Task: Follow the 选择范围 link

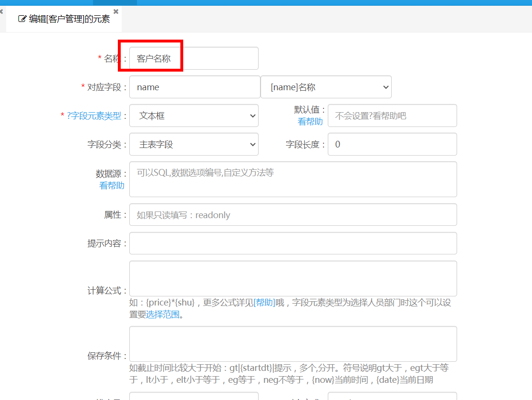Action: point(163,315)
